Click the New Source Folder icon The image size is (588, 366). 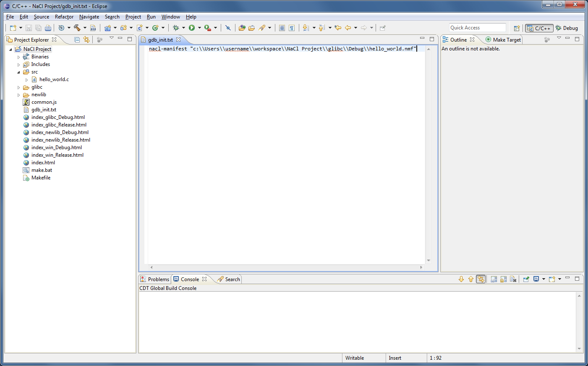point(123,28)
